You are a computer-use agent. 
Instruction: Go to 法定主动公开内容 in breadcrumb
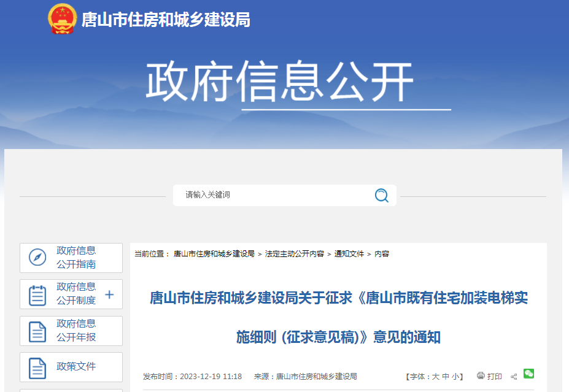click(x=294, y=254)
